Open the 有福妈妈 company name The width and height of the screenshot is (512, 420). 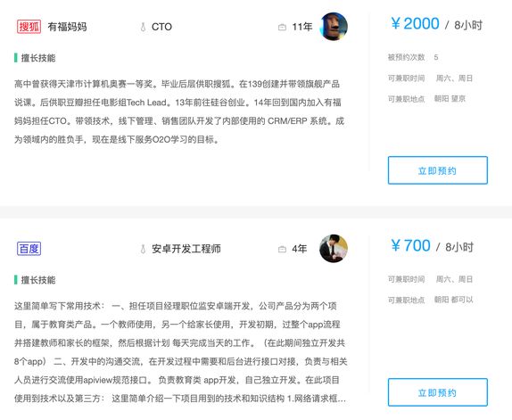point(67,27)
